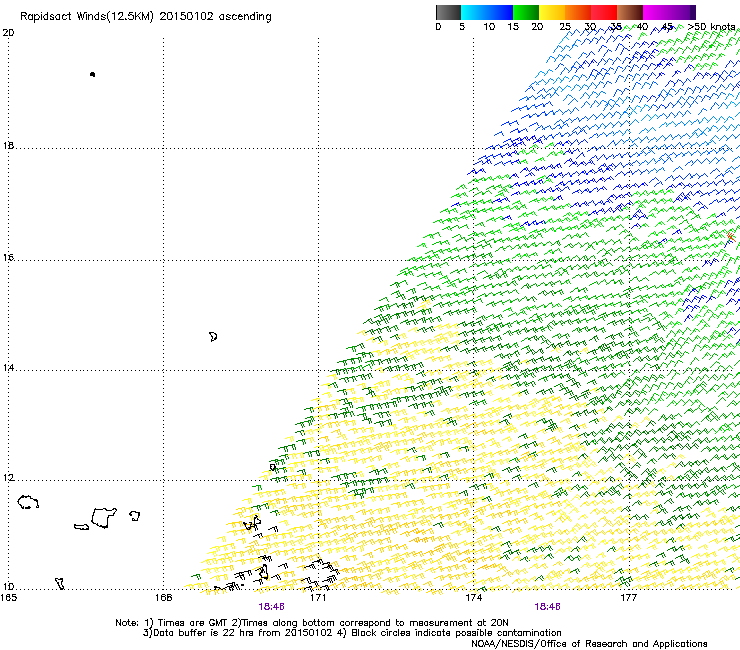Click the longitude label 168
The width and height of the screenshot is (740, 650).
pos(163,598)
